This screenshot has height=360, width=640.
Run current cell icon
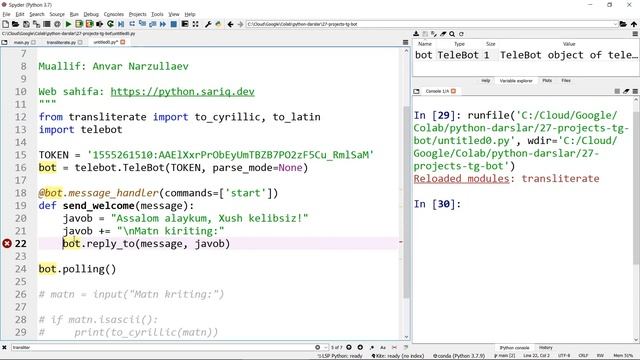(x=79, y=24)
